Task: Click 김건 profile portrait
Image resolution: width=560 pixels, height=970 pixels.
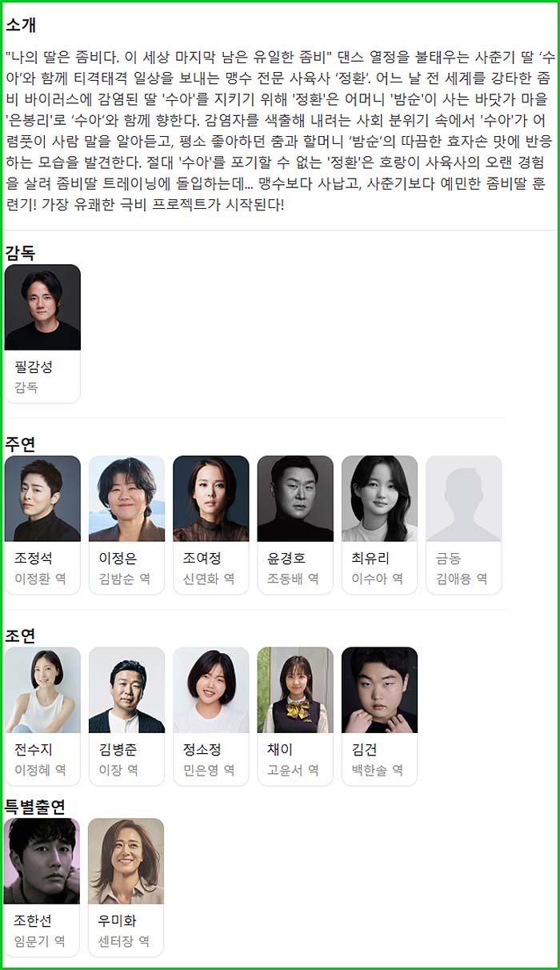Action: pos(379,690)
